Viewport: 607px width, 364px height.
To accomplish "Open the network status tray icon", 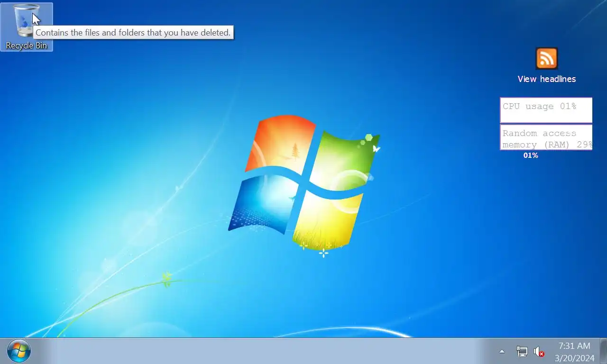I will [522, 351].
